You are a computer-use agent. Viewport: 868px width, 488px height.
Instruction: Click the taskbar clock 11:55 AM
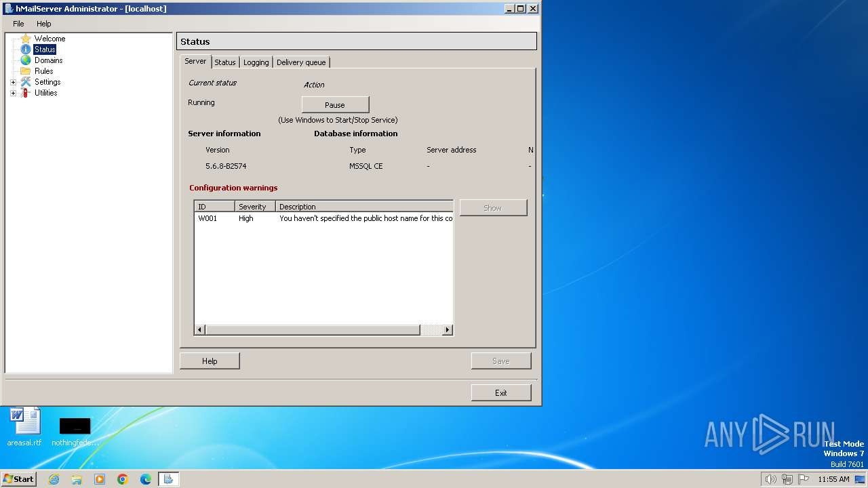(x=833, y=479)
